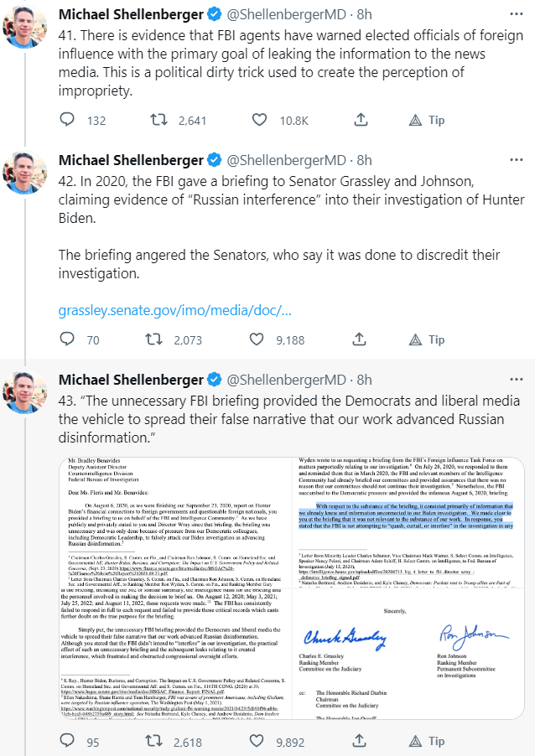
Task: Open the grassley.senate.gov document link
Action: click(x=174, y=310)
